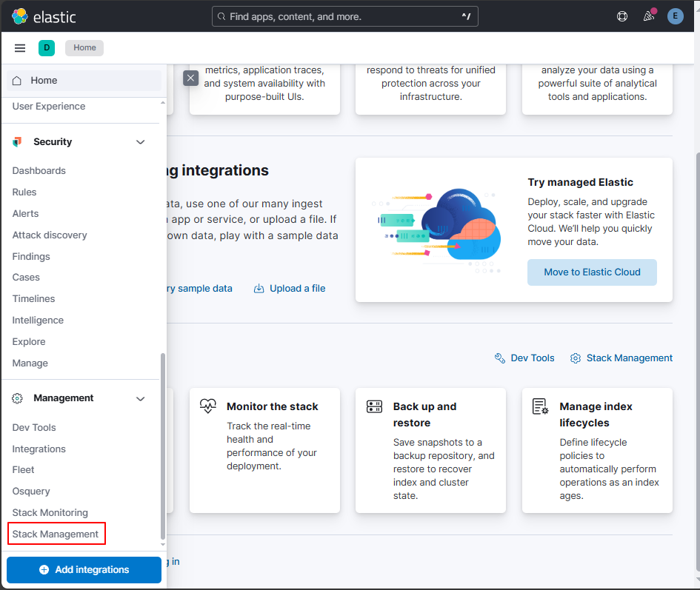The height and width of the screenshot is (590, 700).
Task: Open Dev Tools in side navigation
Action: point(34,427)
